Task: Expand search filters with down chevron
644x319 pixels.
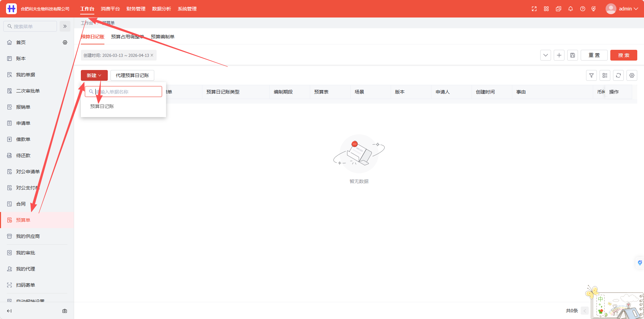Action: tap(546, 55)
